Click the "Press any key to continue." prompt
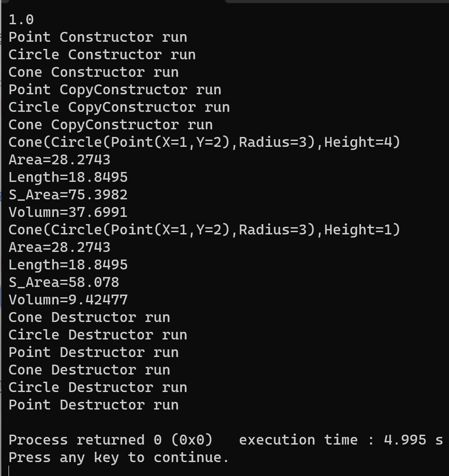The width and height of the screenshot is (449, 476). pos(119,458)
